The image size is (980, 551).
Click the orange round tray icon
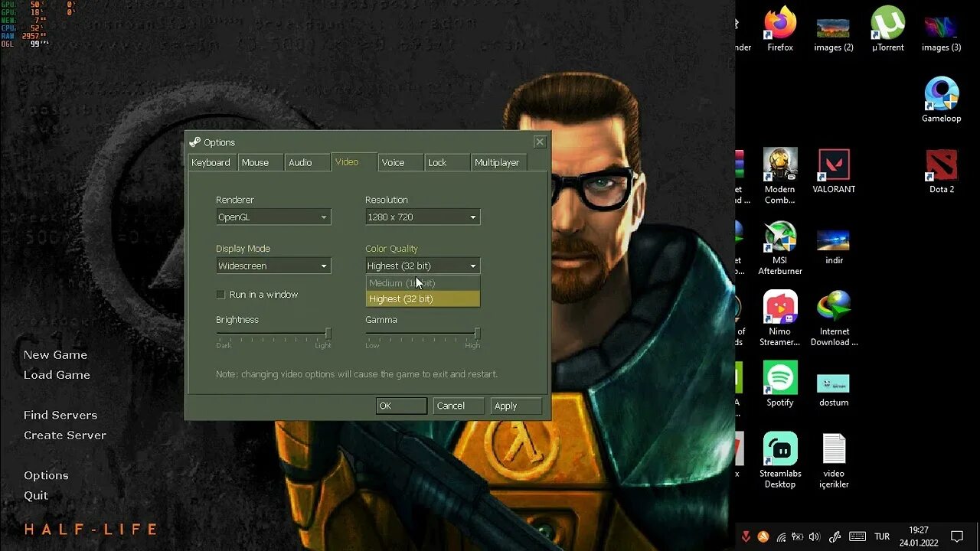[763, 536]
